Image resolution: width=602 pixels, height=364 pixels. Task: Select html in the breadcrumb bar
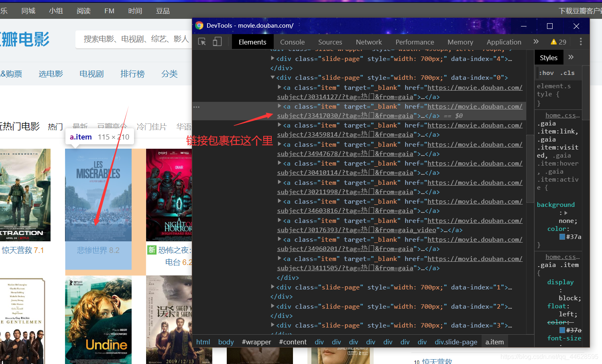pos(203,342)
